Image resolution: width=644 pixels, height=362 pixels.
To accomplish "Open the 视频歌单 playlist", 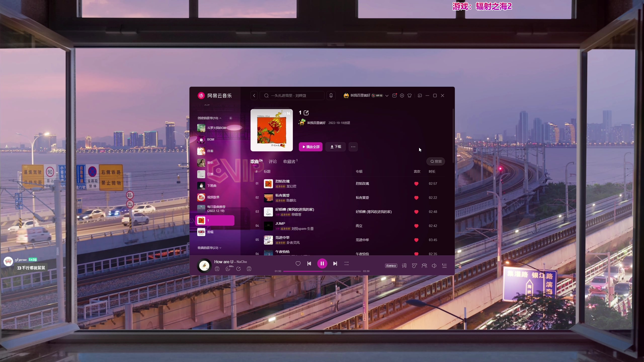I will (215, 197).
